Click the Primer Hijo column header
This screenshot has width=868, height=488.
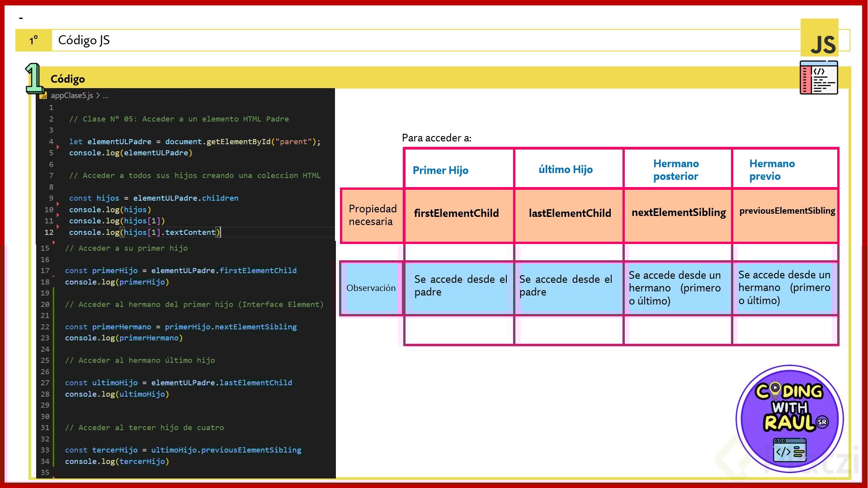tap(440, 170)
